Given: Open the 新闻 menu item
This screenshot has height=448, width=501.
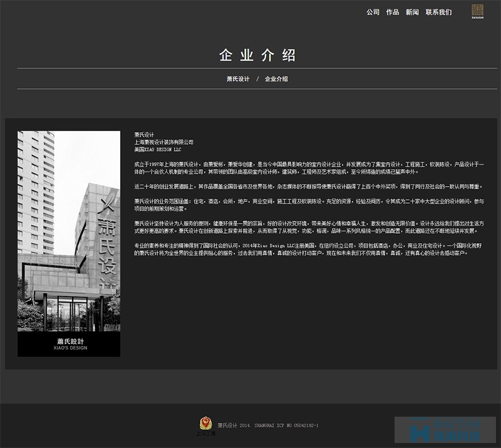Looking at the screenshot, I should (x=412, y=12).
